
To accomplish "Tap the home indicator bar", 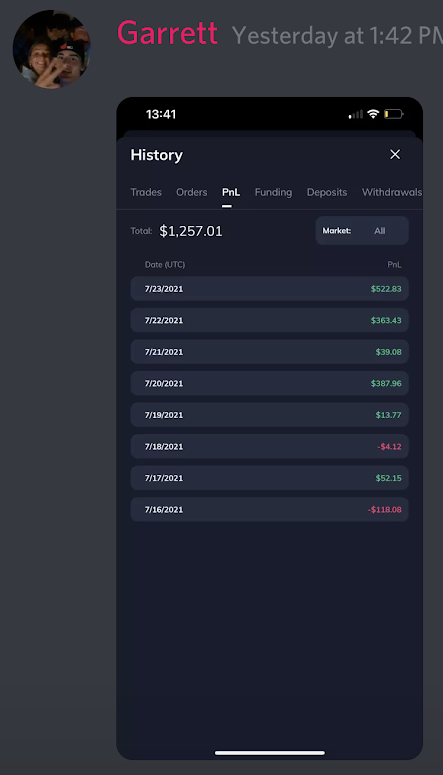I will tap(270, 753).
